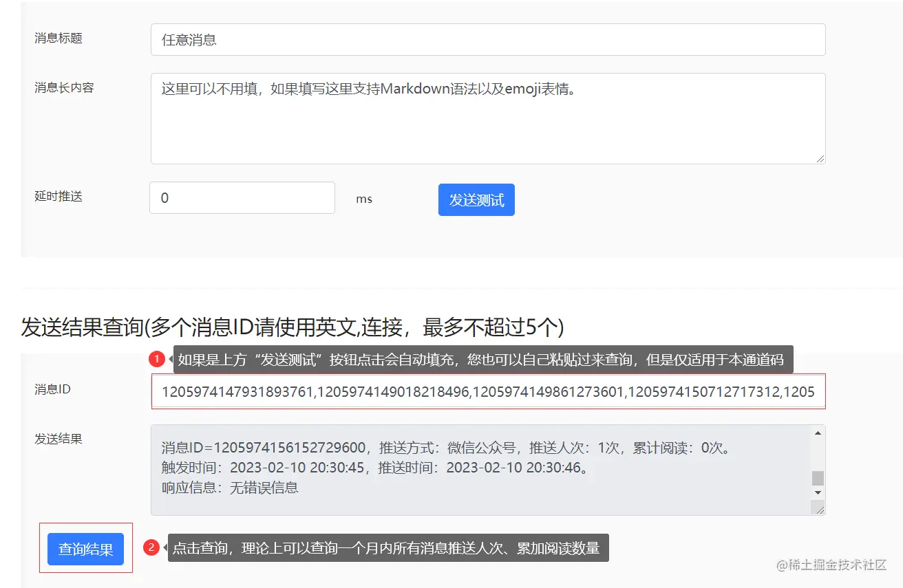Click the resize grip of the result box
Image resolution: width=903 pixels, height=588 pixels.
(x=820, y=512)
